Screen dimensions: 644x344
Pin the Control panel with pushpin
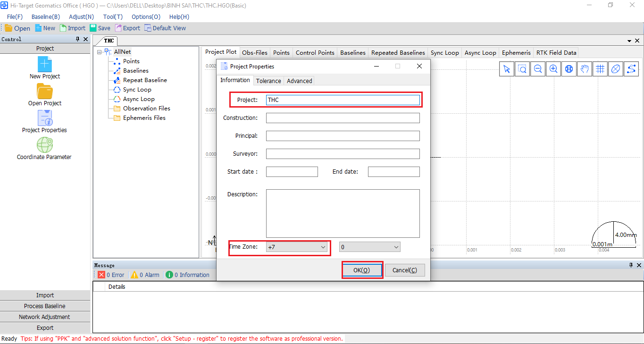point(78,40)
